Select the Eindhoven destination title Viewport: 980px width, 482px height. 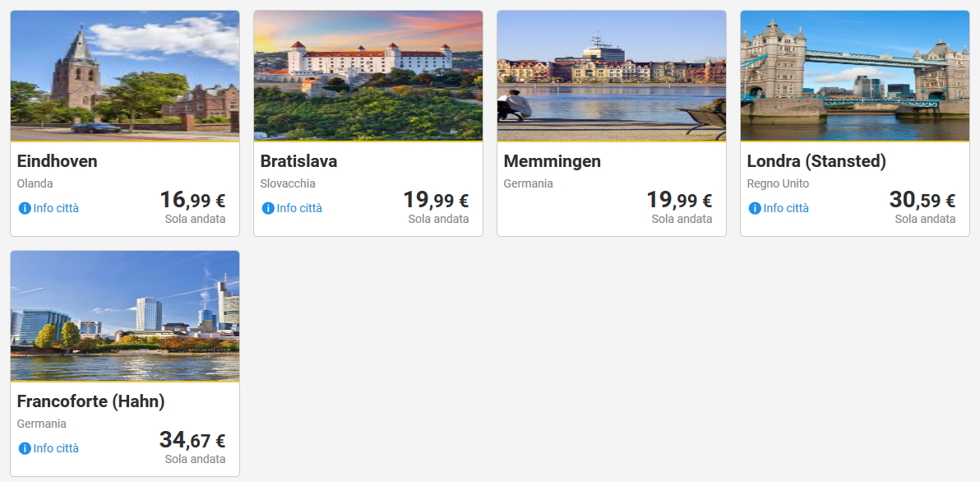58,161
